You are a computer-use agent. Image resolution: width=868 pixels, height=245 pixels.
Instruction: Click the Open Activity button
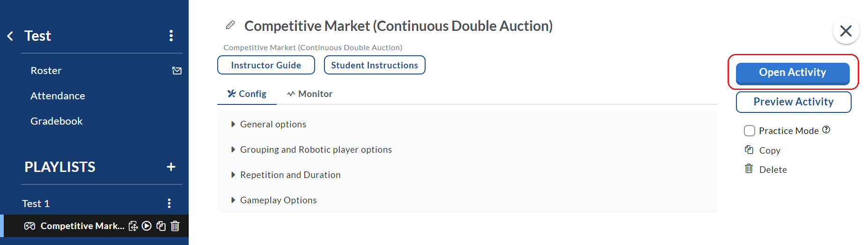793,73
